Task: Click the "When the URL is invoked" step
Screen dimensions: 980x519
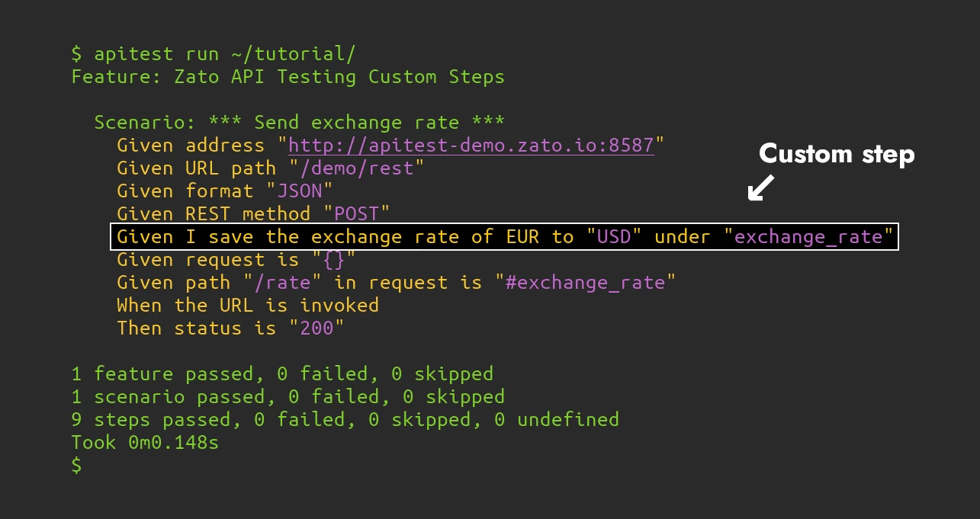Action: click(248, 306)
